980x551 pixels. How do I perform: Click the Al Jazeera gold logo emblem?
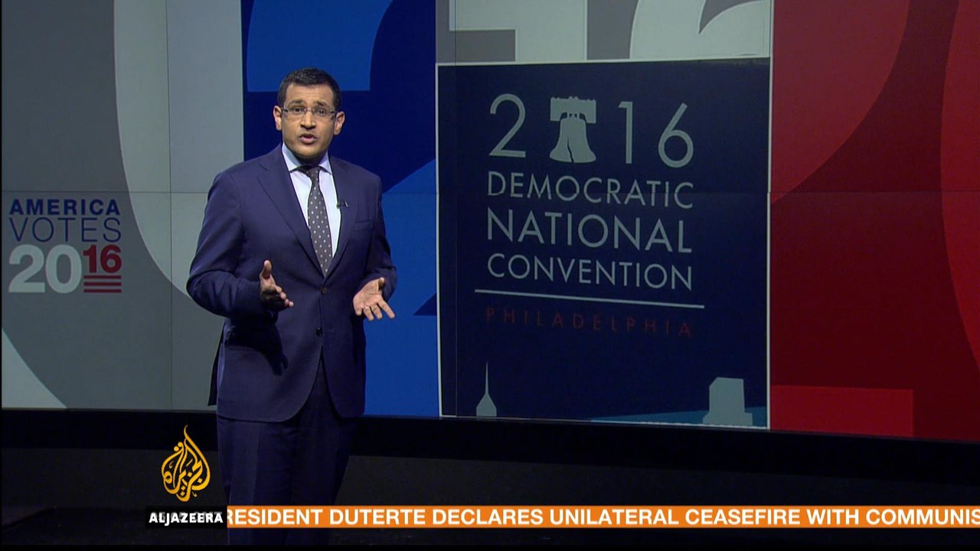pos(185,465)
